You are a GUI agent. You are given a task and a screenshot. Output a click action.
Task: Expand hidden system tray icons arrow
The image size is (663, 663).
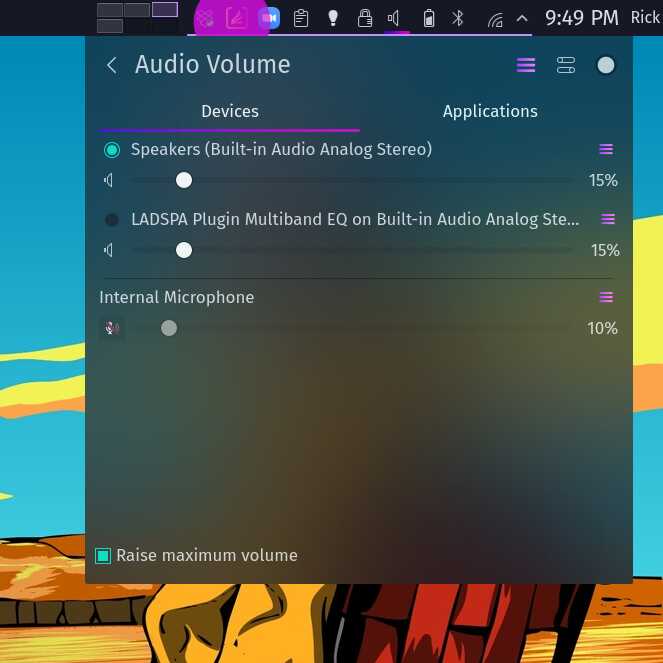[522, 18]
